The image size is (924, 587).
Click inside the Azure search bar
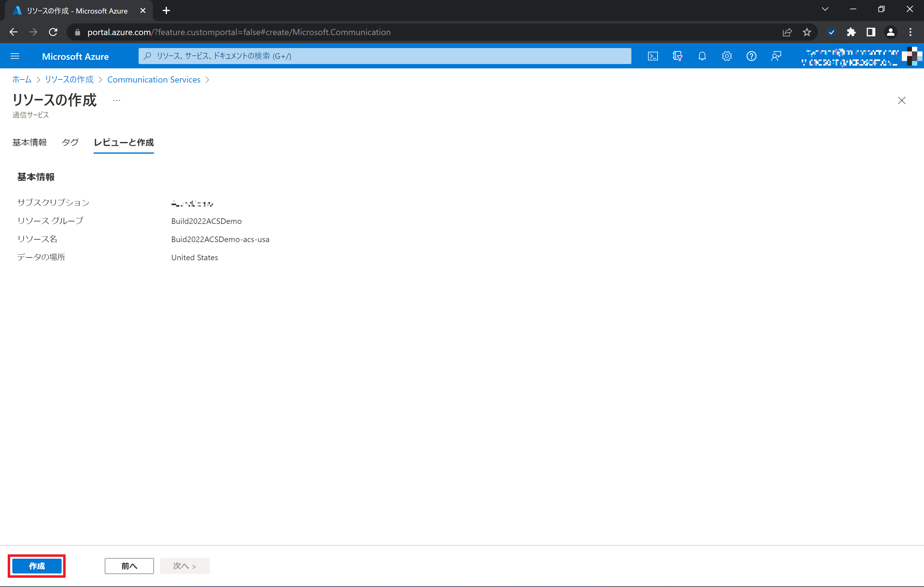384,56
